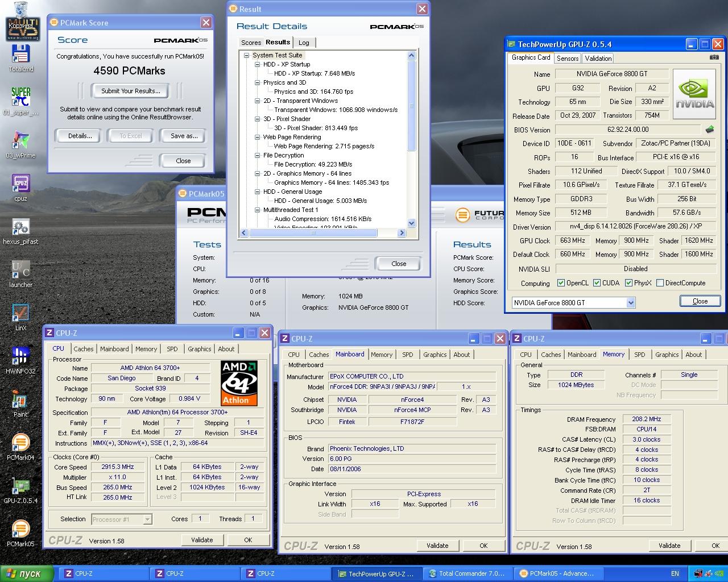Click the Windows Start button

click(27, 573)
